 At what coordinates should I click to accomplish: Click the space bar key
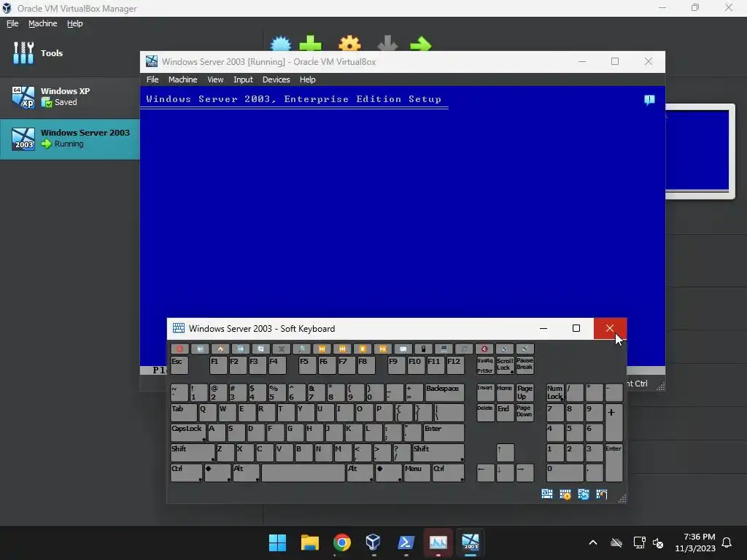pos(303,472)
